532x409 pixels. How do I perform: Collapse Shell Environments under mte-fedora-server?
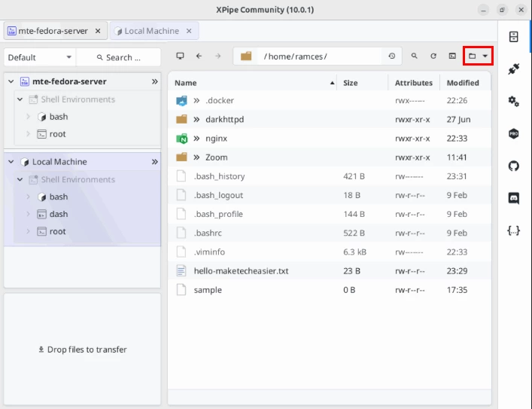[20, 99]
